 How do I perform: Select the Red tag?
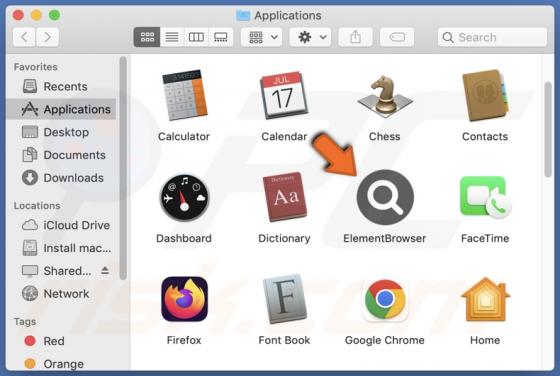coord(61,341)
